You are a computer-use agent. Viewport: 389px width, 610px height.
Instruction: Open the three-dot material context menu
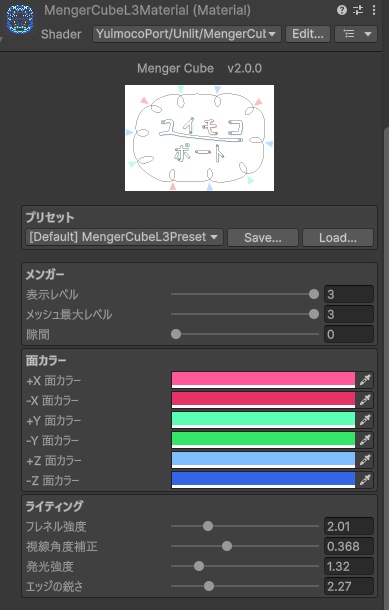373,10
